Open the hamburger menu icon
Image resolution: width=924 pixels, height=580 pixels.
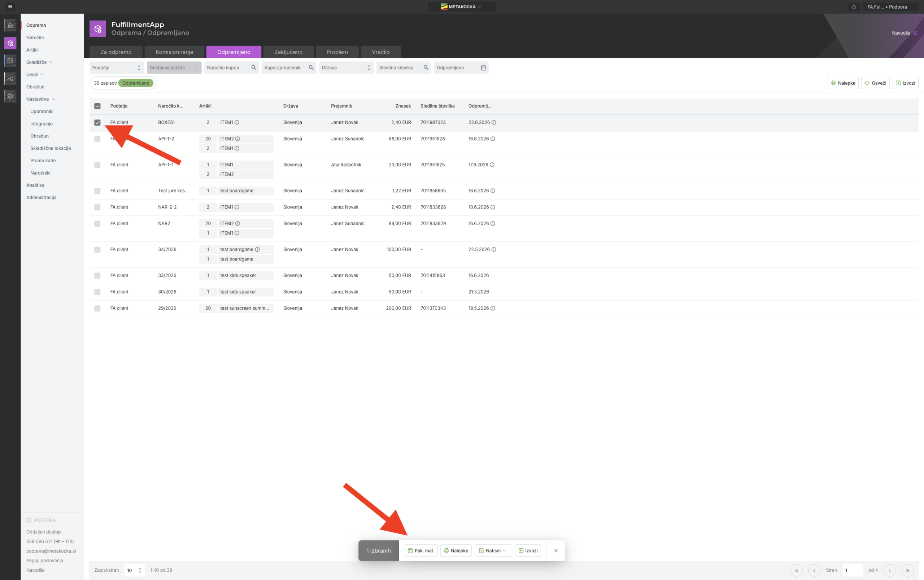tap(10, 6)
